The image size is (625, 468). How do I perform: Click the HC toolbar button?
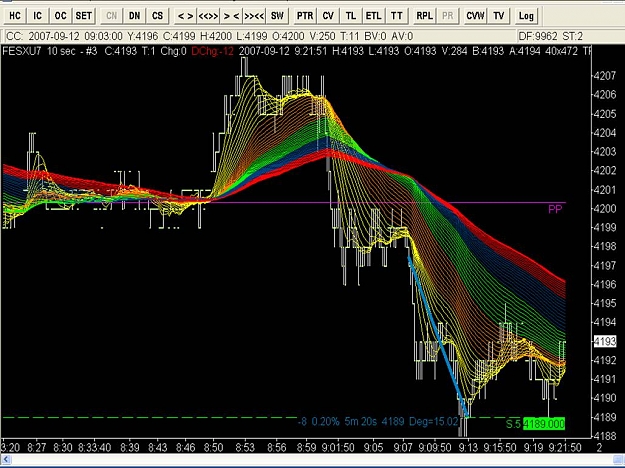(x=15, y=16)
